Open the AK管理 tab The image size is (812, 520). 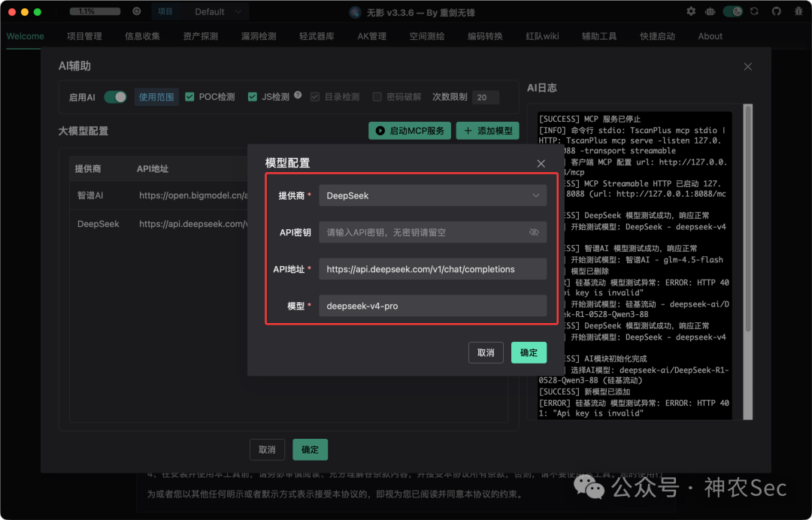coord(372,36)
